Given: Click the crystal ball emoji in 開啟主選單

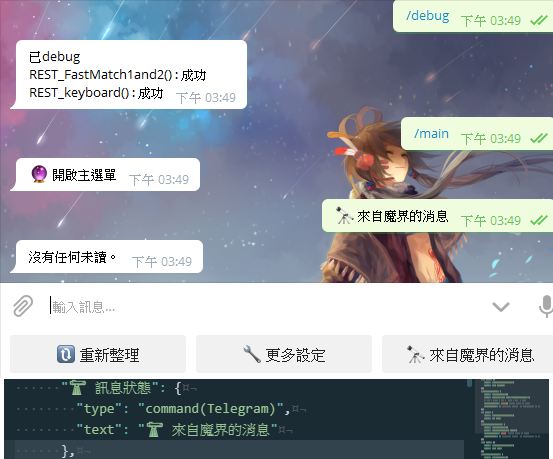Looking at the screenshot, I should (39, 174).
